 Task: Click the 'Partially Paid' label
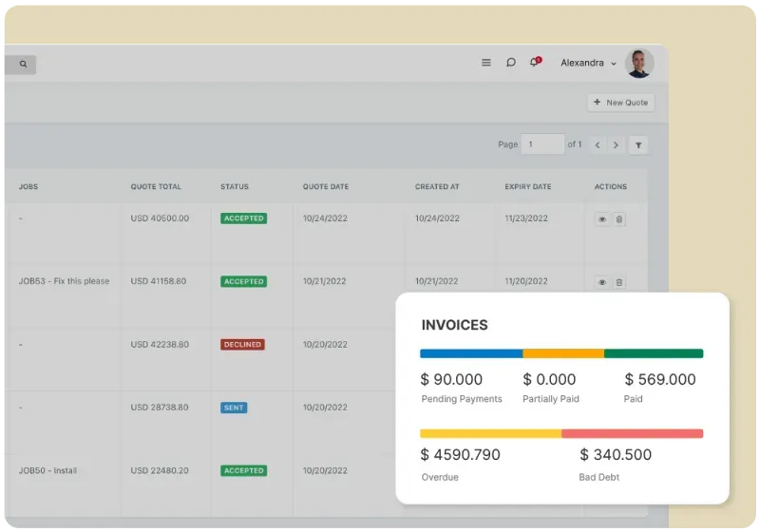(551, 399)
